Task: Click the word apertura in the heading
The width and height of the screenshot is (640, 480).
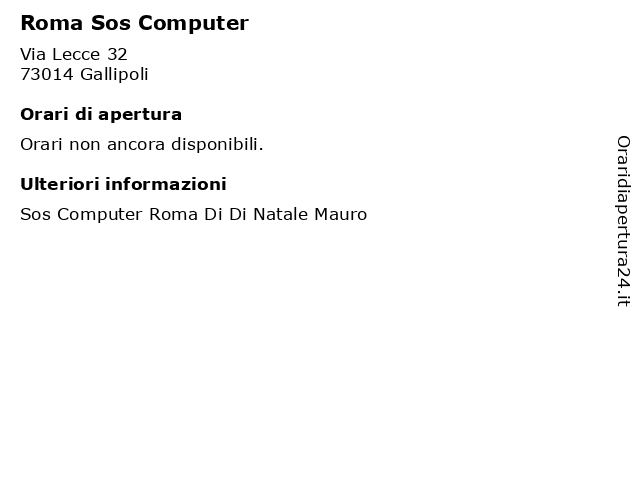Action: coord(140,116)
